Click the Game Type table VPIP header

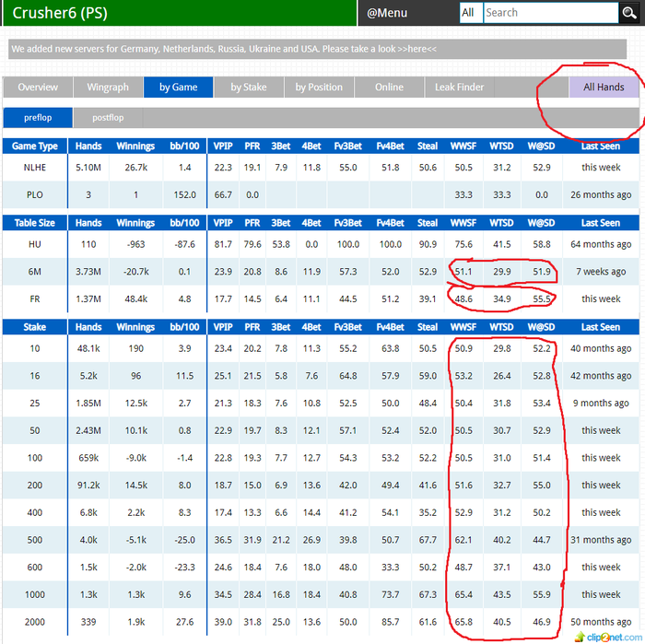pos(223,146)
